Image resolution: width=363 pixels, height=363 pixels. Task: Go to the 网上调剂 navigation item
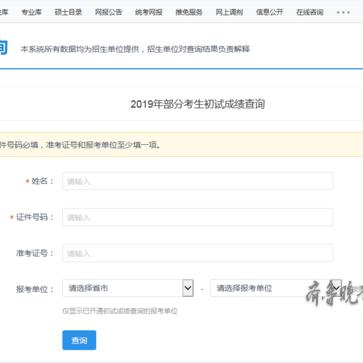click(x=229, y=12)
